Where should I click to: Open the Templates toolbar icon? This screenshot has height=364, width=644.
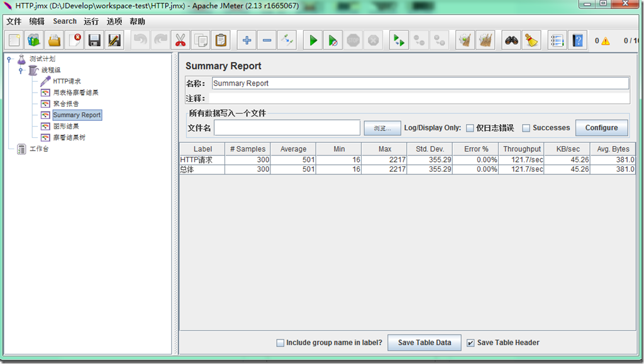click(34, 40)
